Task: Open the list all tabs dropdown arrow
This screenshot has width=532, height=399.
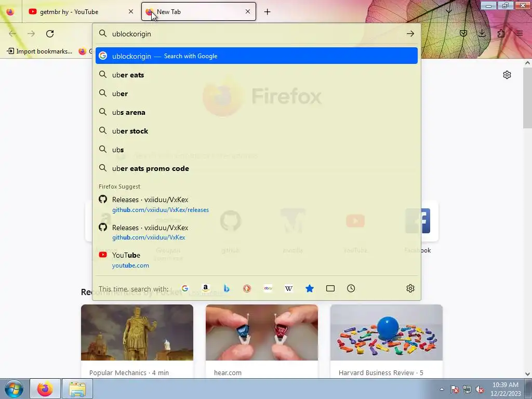Action: tap(448, 11)
